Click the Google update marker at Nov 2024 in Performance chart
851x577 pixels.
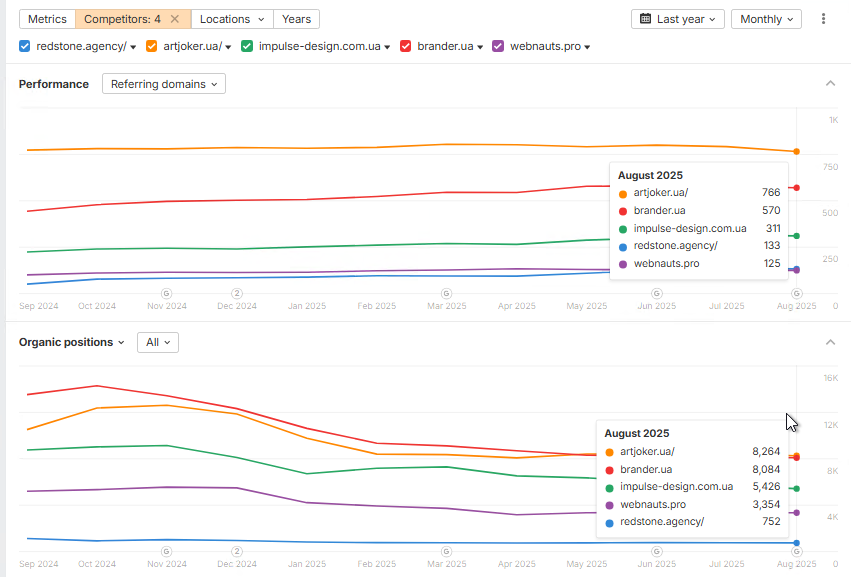167,293
